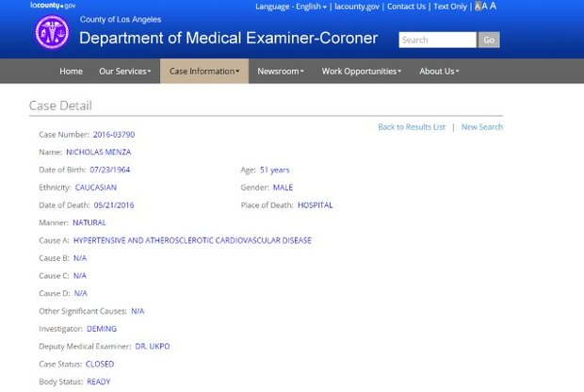Viewport: 584px width, 392px height.
Task: Start a New Search
Action: coord(482,127)
